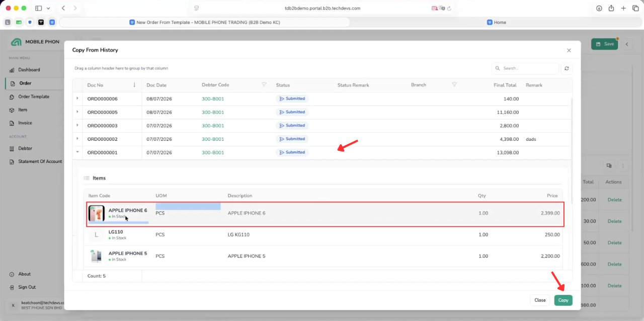This screenshot has width=644, height=321.
Task: Sort by the Doc No column arrow
Action: (x=134, y=85)
